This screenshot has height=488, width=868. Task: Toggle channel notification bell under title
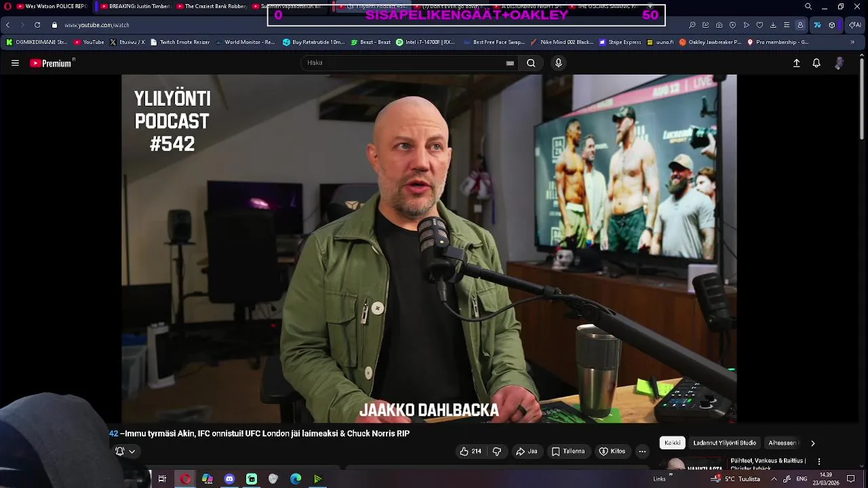(119, 451)
